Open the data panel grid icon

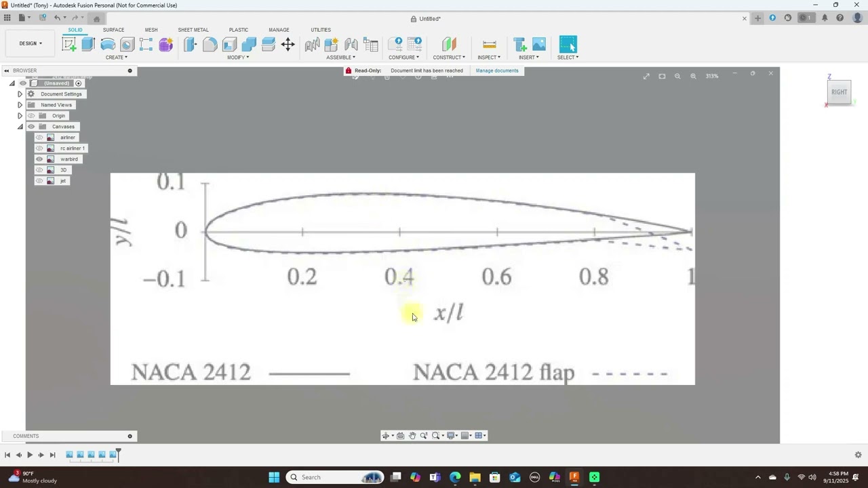click(7, 18)
